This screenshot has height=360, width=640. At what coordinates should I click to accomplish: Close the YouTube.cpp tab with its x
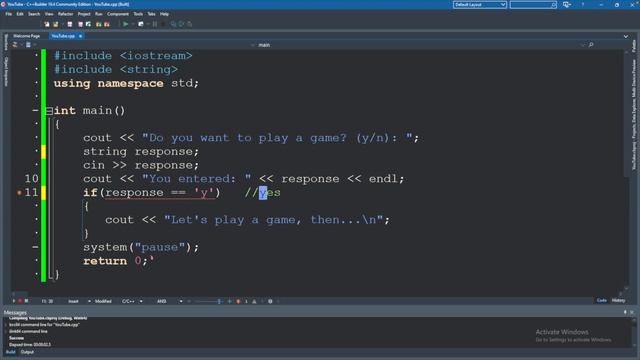click(80, 36)
